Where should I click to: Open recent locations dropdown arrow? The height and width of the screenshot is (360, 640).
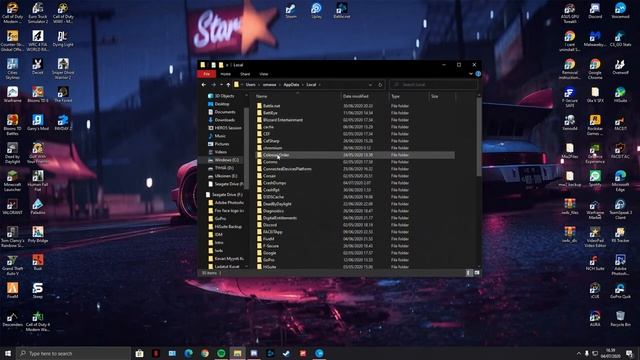(221, 84)
